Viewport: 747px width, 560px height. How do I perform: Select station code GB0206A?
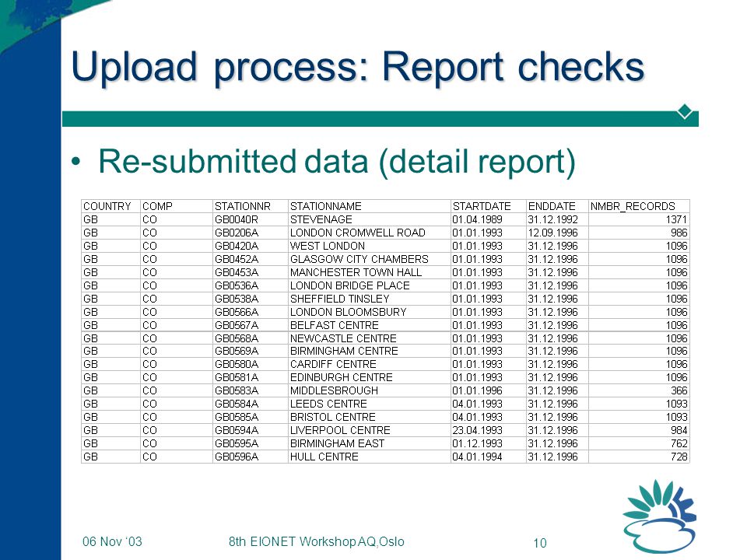coord(237,233)
